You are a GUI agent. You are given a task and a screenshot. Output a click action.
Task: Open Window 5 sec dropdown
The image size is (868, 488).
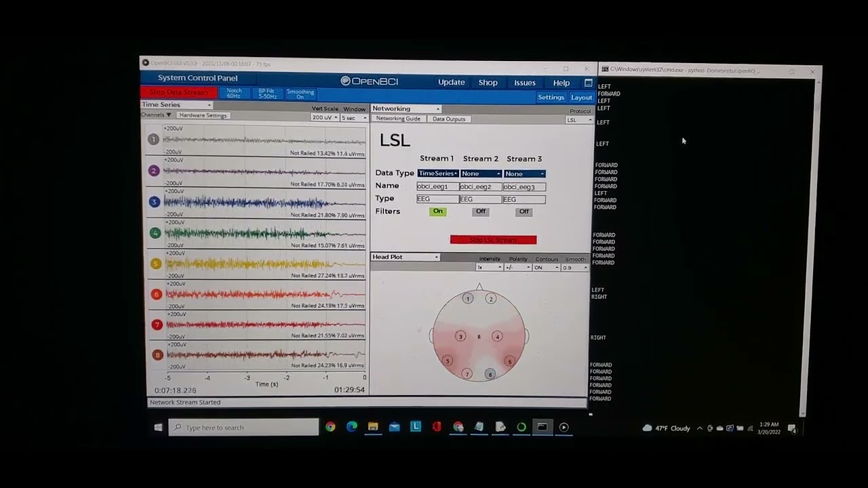[x=353, y=118]
